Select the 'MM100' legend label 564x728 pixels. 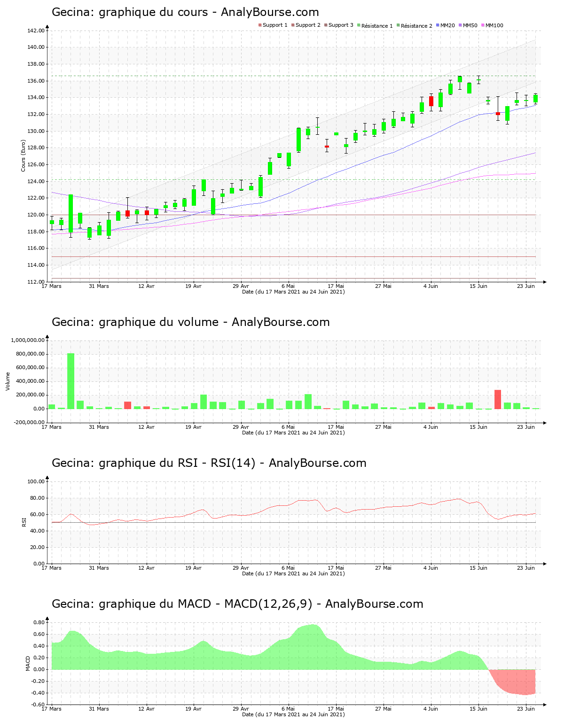pos(494,25)
